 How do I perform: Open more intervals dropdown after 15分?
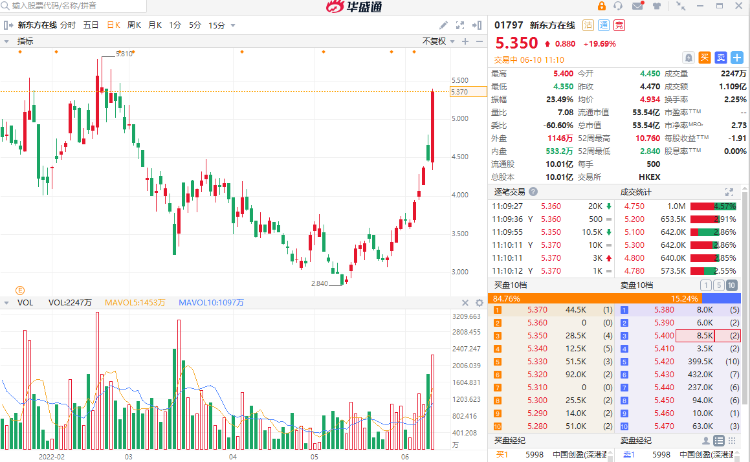pyautogui.click(x=233, y=25)
